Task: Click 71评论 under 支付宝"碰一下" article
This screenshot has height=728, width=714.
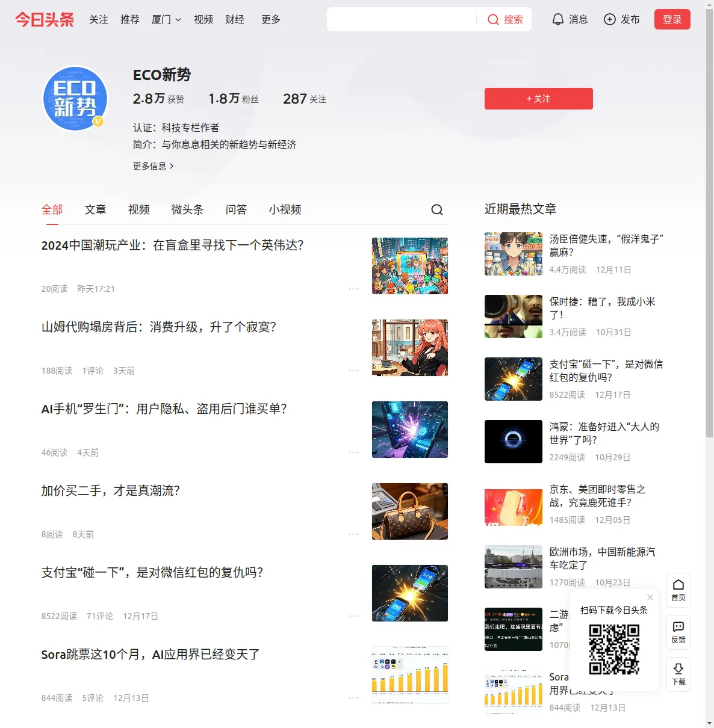Action: coord(100,616)
